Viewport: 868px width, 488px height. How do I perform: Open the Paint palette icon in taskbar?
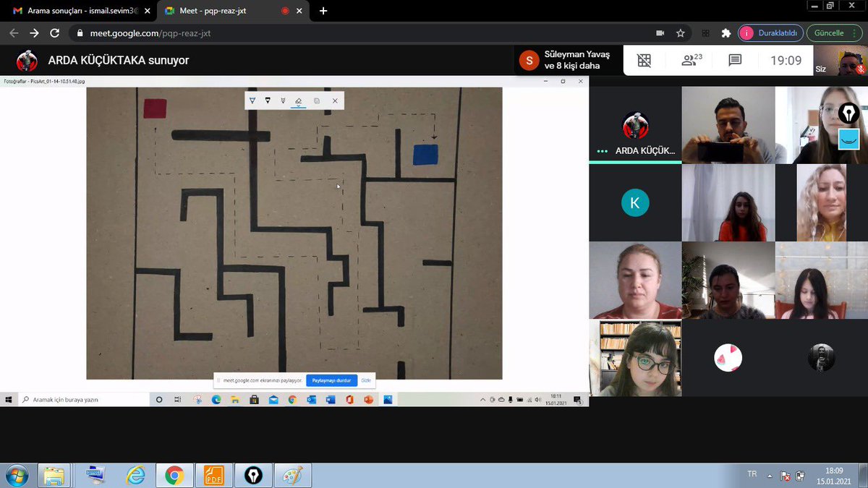294,476
